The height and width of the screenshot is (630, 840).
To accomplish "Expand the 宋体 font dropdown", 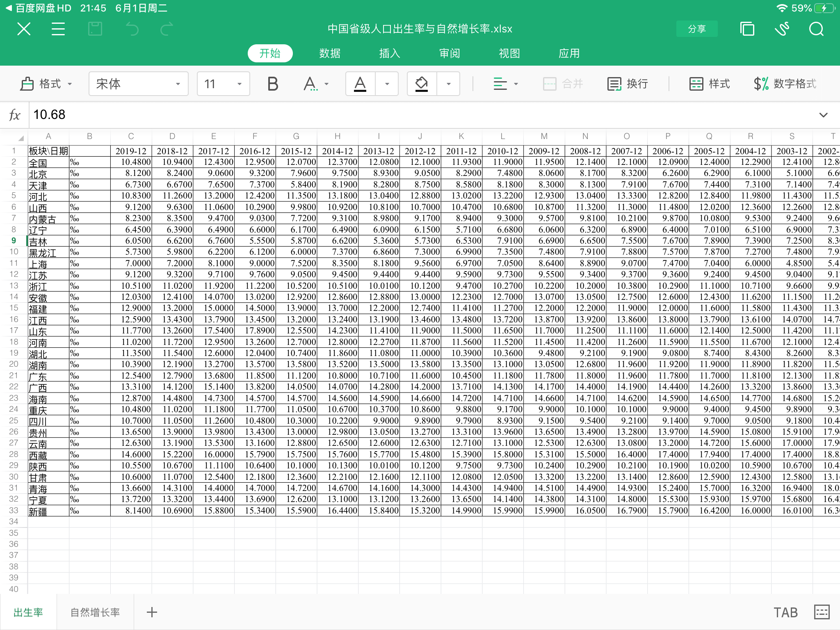I will [138, 84].
